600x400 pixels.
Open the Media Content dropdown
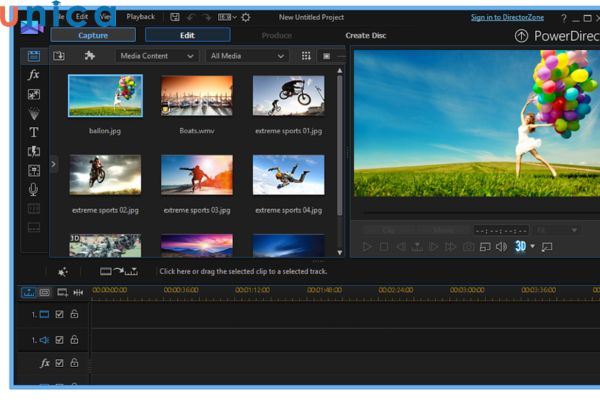tap(158, 56)
